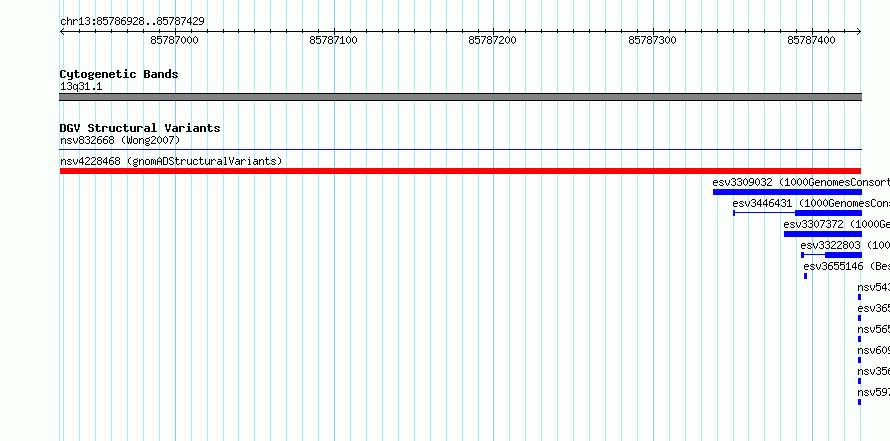Viewport: 890px width, 441px height.
Task: Select the thin blue nsv832668 variant line
Action: (x=460, y=150)
